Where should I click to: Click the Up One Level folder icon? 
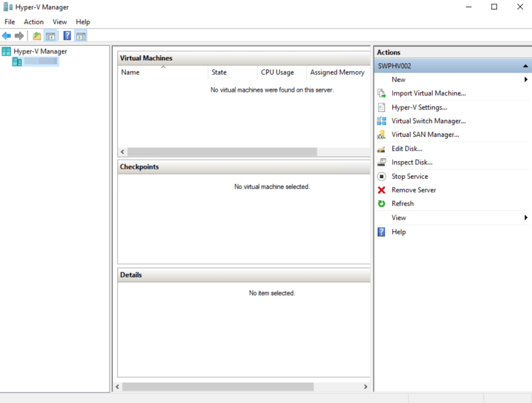click(36, 36)
